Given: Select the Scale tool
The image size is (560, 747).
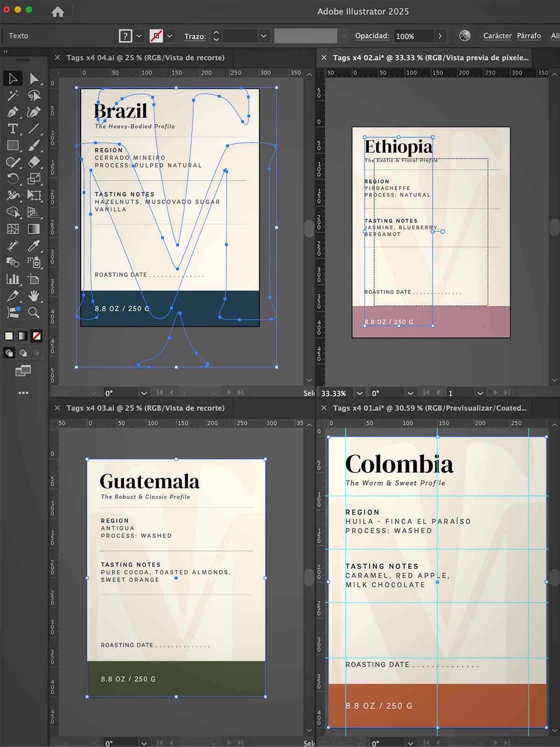Looking at the screenshot, I should pos(34,178).
